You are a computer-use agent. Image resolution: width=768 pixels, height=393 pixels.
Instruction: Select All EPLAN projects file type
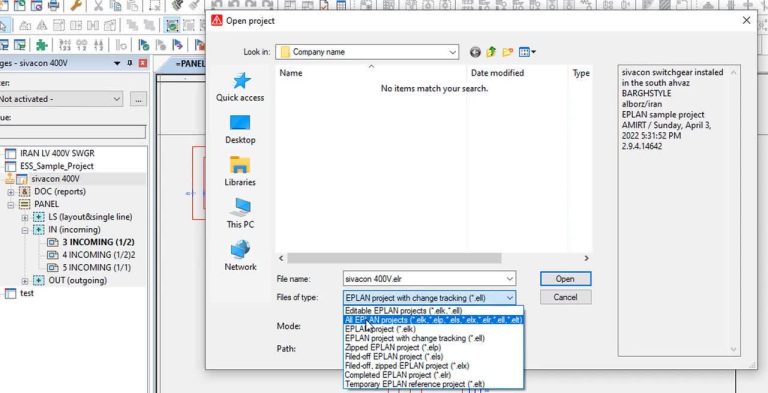(433, 320)
